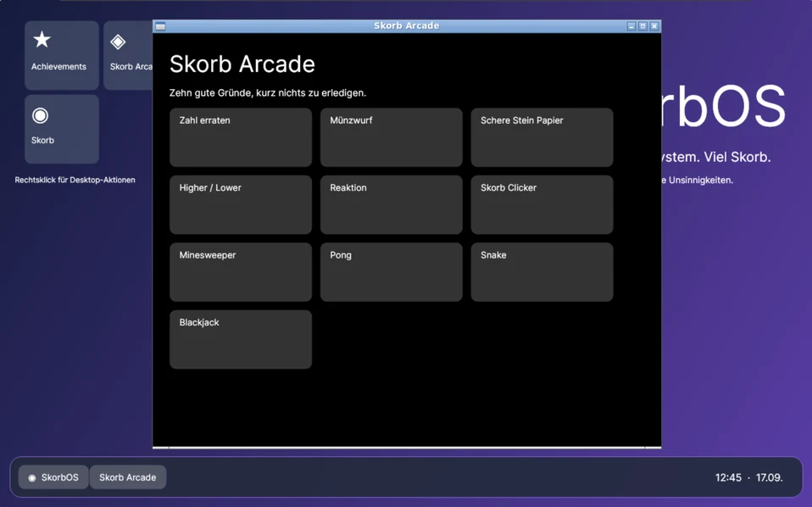Select Skorb Arcade in the taskbar

[128, 477]
